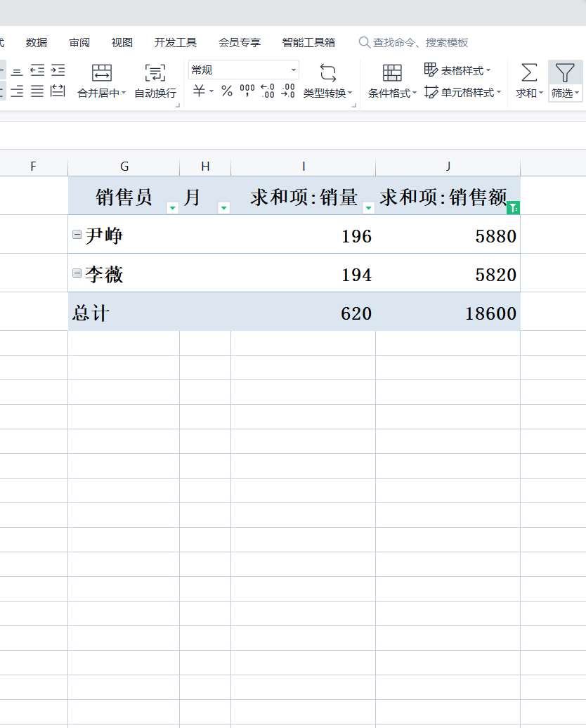Open the 销售员 filter dropdown
The width and height of the screenshot is (586, 728).
point(172,208)
